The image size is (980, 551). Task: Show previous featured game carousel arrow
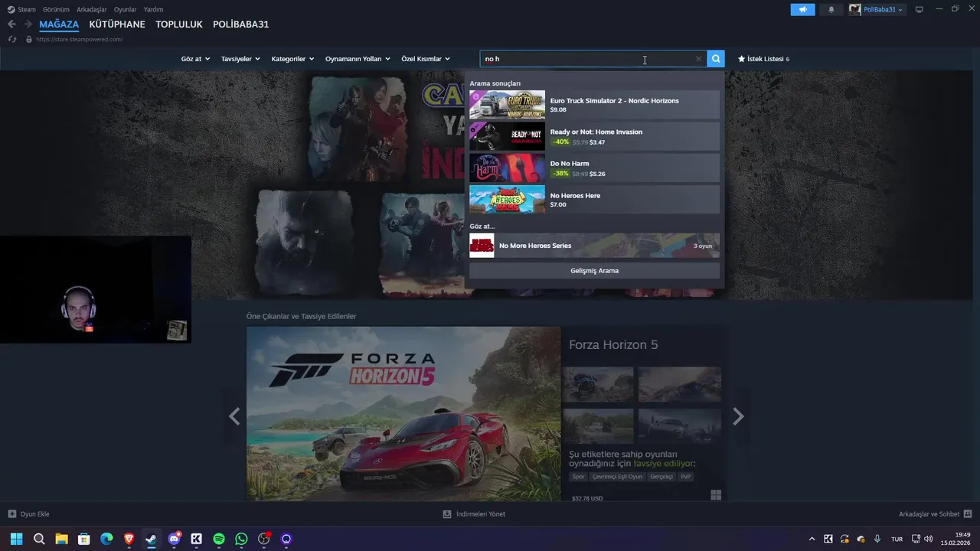234,416
